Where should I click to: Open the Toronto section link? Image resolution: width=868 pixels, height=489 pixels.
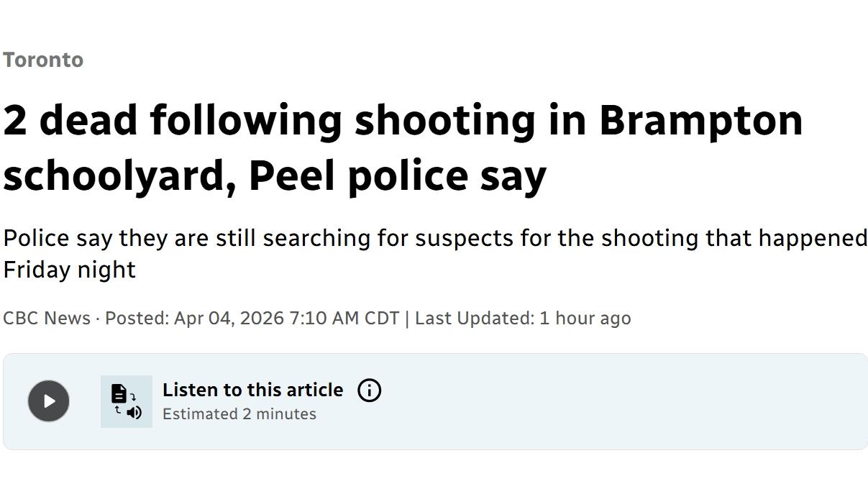coord(43,60)
